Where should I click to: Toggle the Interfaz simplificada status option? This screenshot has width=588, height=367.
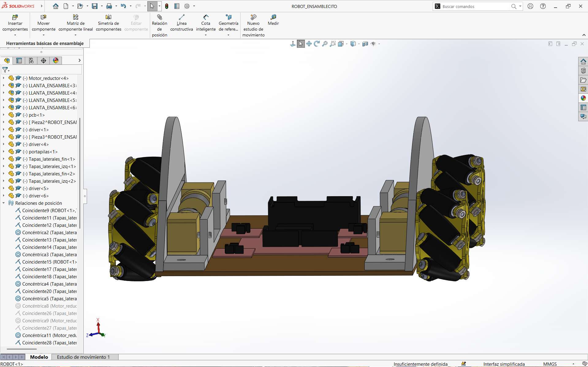point(504,364)
